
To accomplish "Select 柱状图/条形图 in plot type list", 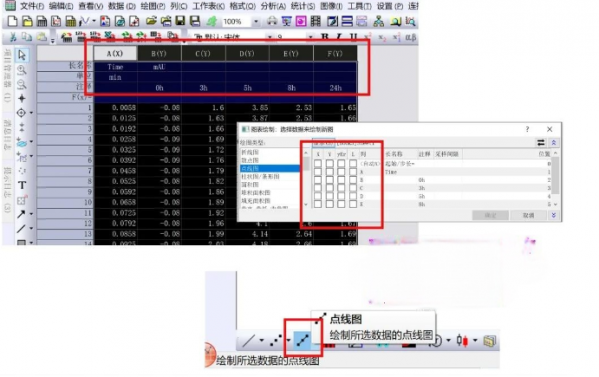I will 261,176.
